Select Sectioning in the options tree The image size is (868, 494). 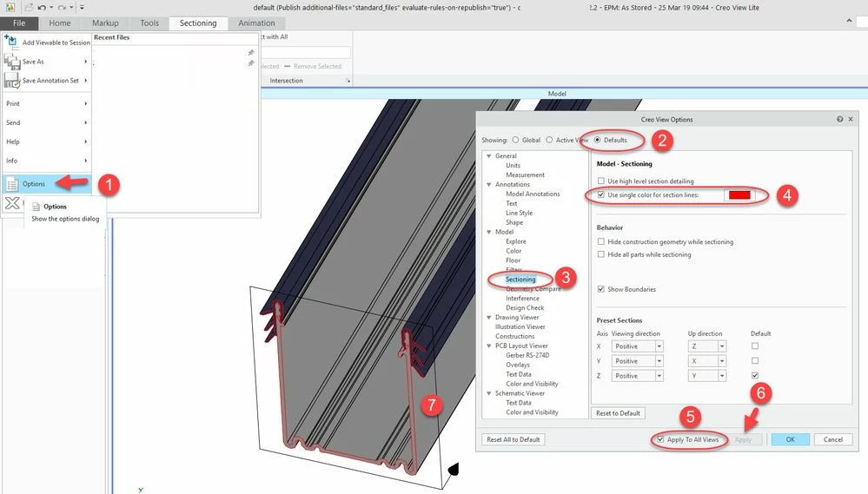[x=520, y=280]
